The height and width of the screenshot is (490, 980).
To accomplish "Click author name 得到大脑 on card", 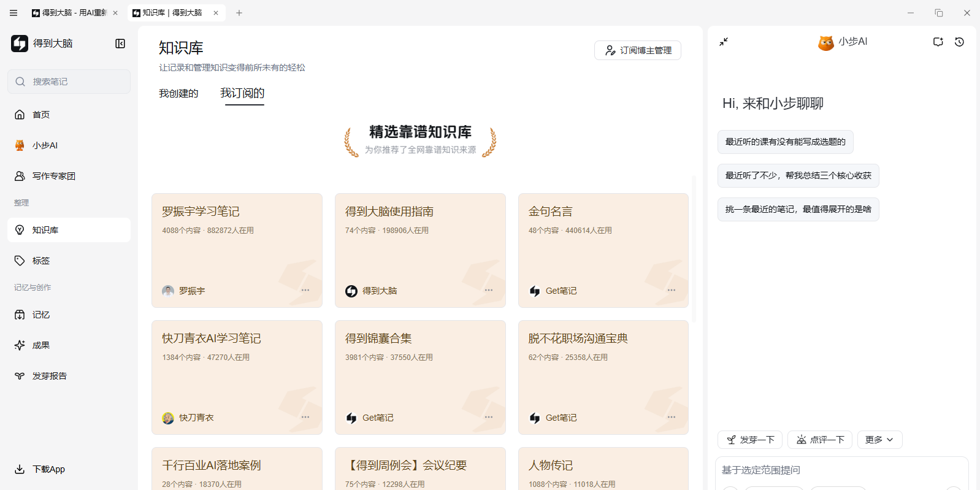I will 380,291.
